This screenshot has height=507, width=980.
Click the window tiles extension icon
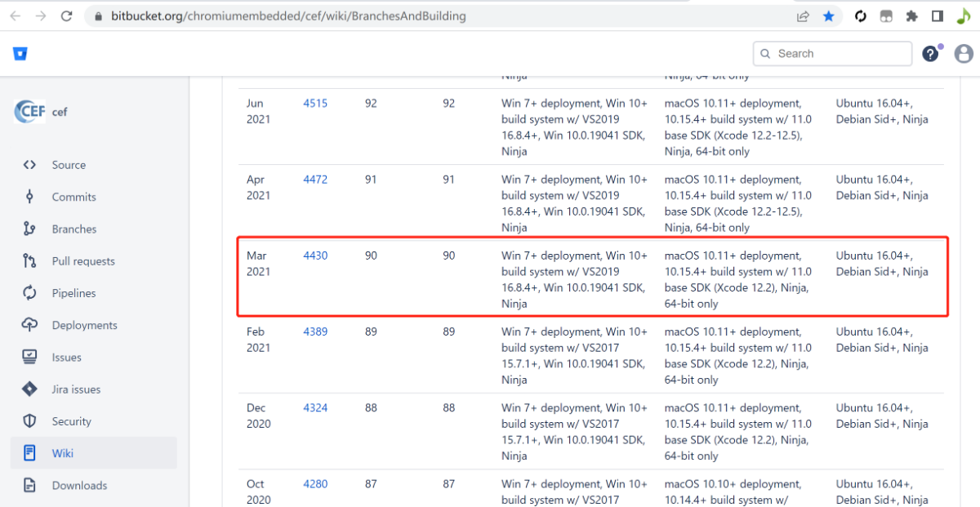[x=886, y=16]
